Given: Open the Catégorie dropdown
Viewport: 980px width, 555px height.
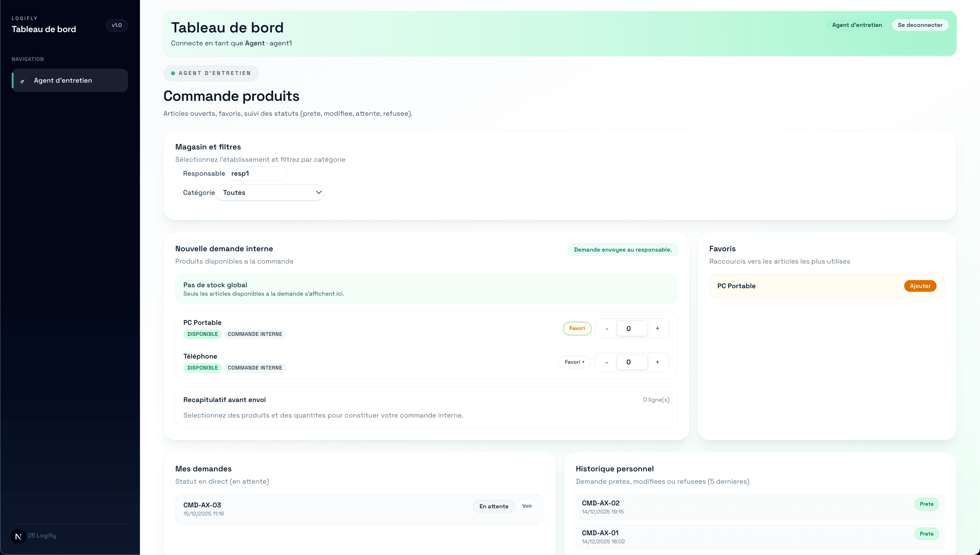Looking at the screenshot, I should [x=269, y=193].
